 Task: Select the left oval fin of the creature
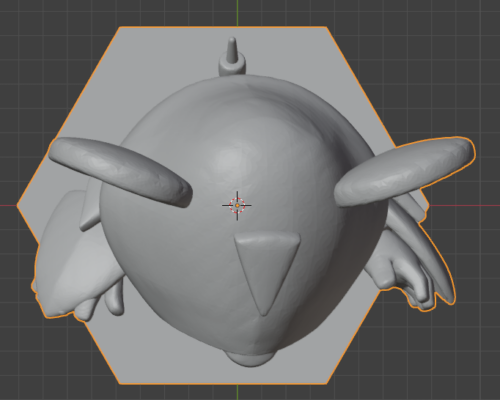click(120, 171)
